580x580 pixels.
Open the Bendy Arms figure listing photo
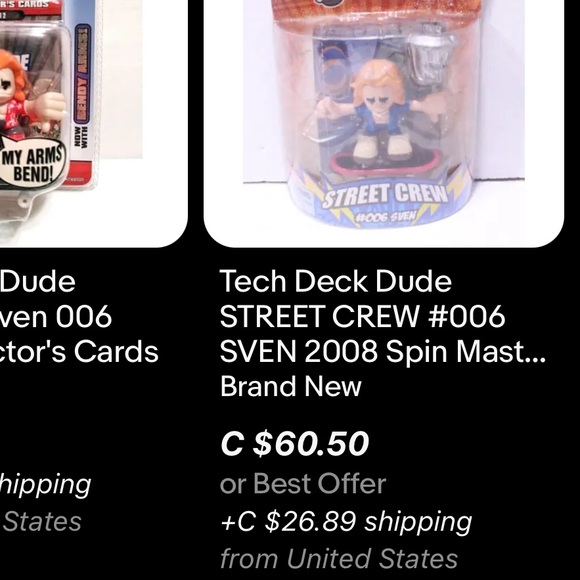[x=94, y=124]
